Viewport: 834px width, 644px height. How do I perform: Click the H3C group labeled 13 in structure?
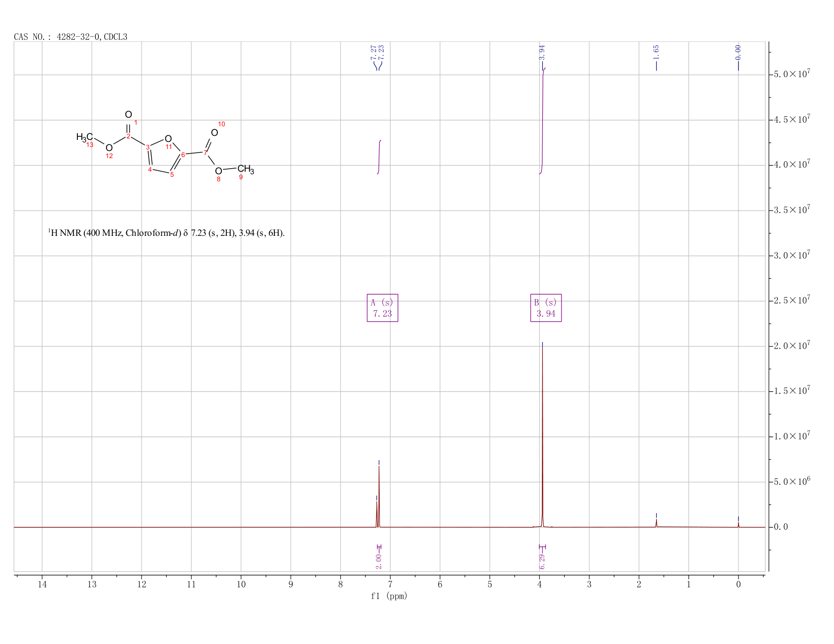[x=84, y=137]
